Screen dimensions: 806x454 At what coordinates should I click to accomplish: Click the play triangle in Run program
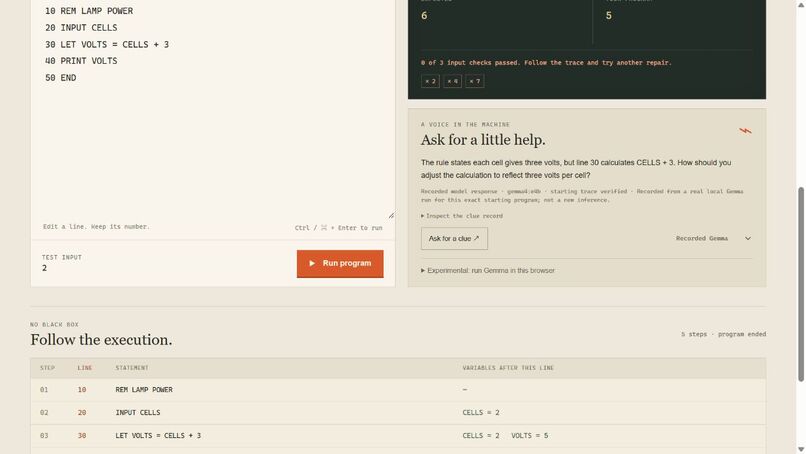pyautogui.click(x=312, y=263)
